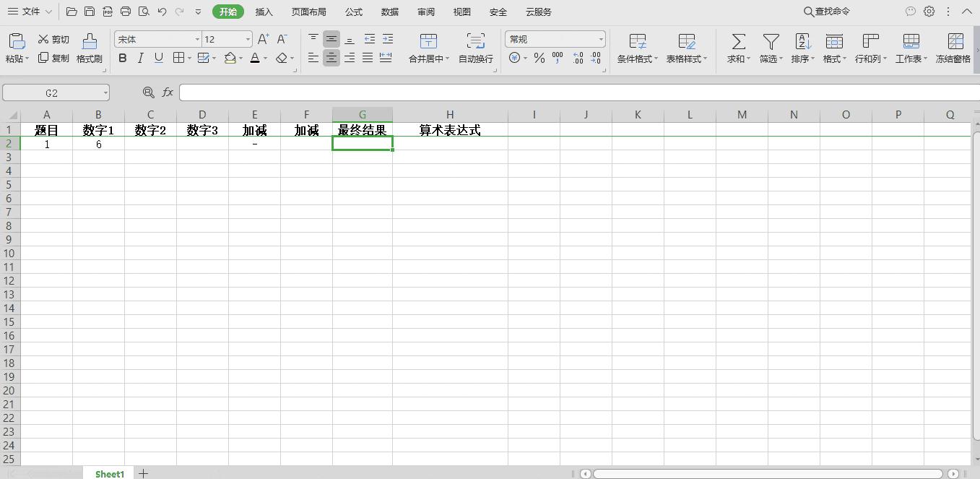Toggle underline formatting
The width and height of the screenshot is (980, 479).
point(157,59)
